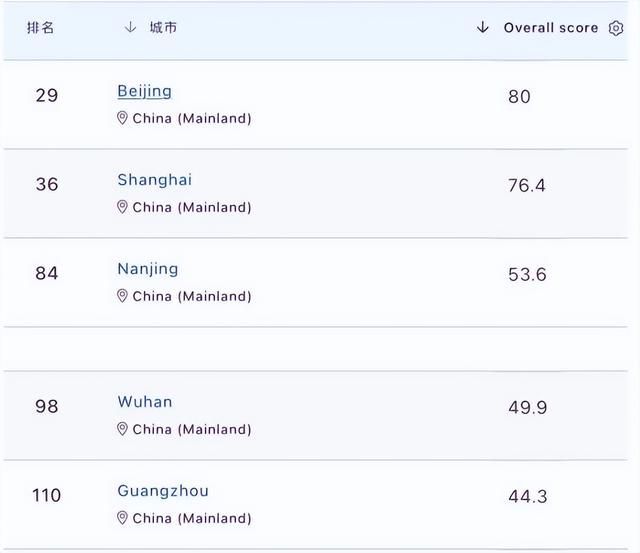Viewport: 640px width, 553px height.
Task: Click the sort arrow beside 城市
Action: [130, 27]
